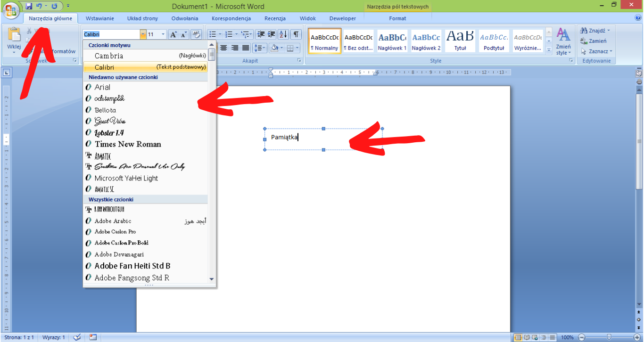Go to the Korespondencja tab

point(231,18)
